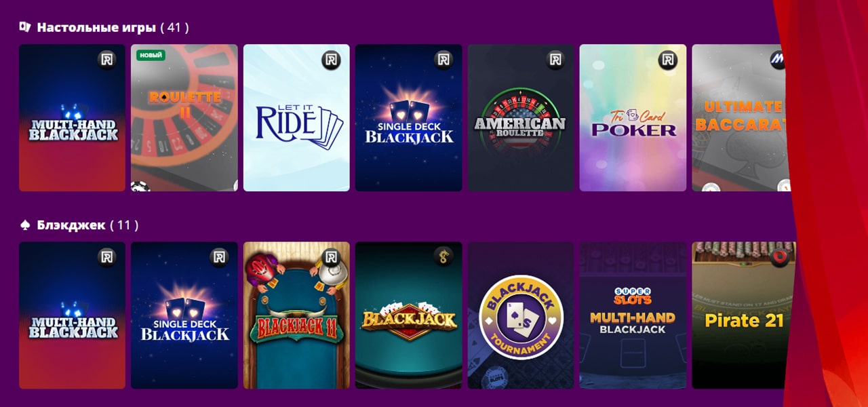The height and width of the screenshot is (407, 868).
Task: Open Blackjack Tournament game tile
Action: pyautogui.click(x=521, y=315)
